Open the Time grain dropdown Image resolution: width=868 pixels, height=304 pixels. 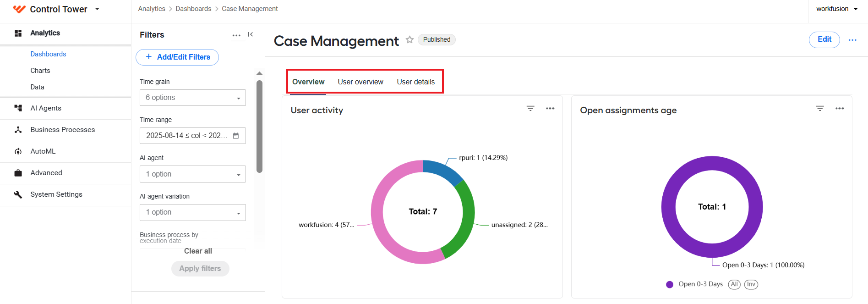pos(193,98)
